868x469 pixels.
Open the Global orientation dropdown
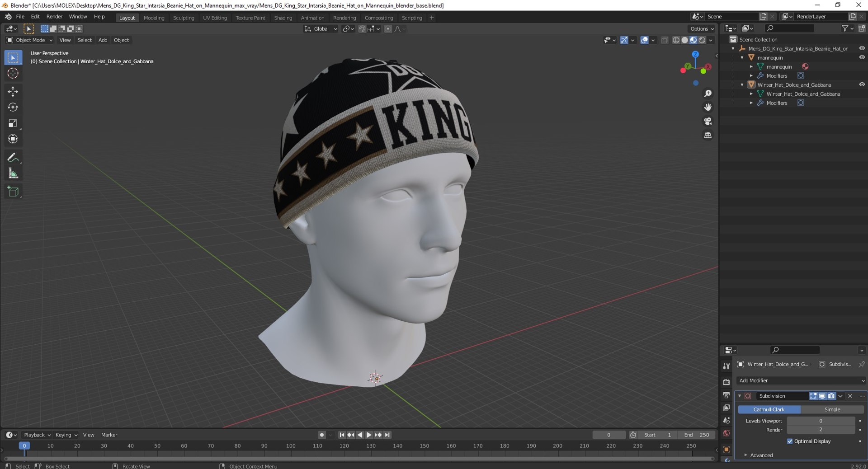321,29
